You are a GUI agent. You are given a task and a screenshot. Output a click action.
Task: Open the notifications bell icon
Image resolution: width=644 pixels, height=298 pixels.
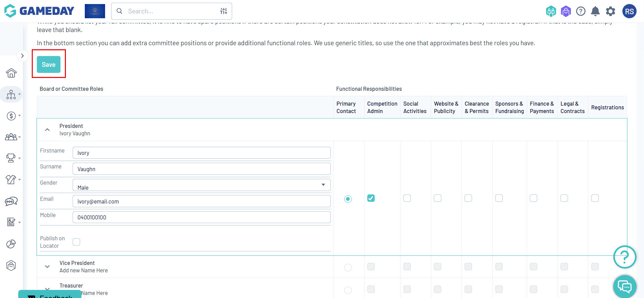point(595,11)
